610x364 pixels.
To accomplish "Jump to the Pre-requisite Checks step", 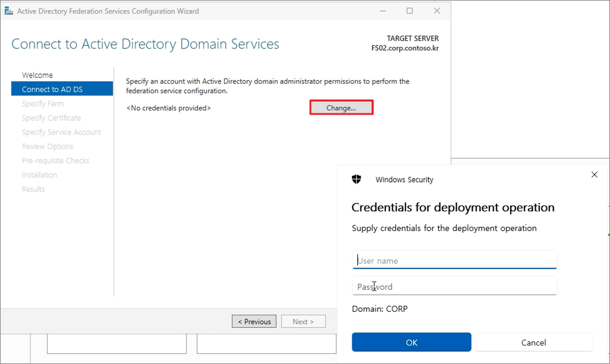I will pyautogui.click(x=56, y=161).
